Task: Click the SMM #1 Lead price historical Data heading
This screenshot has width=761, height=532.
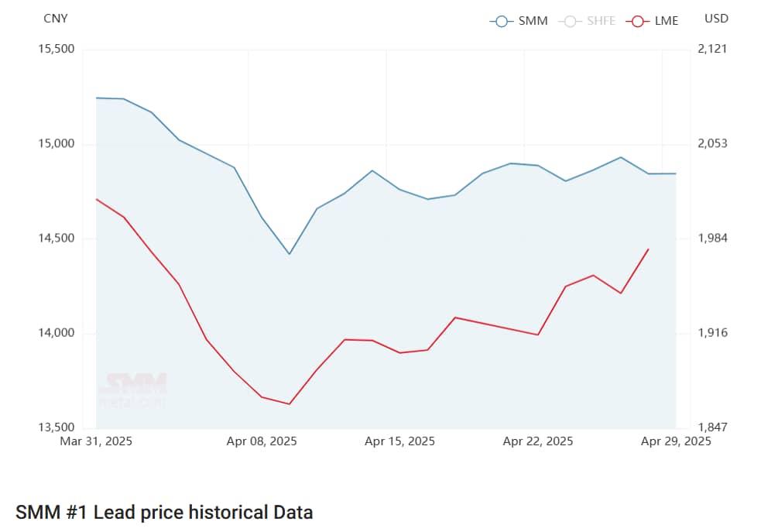Action: [164, 512]
